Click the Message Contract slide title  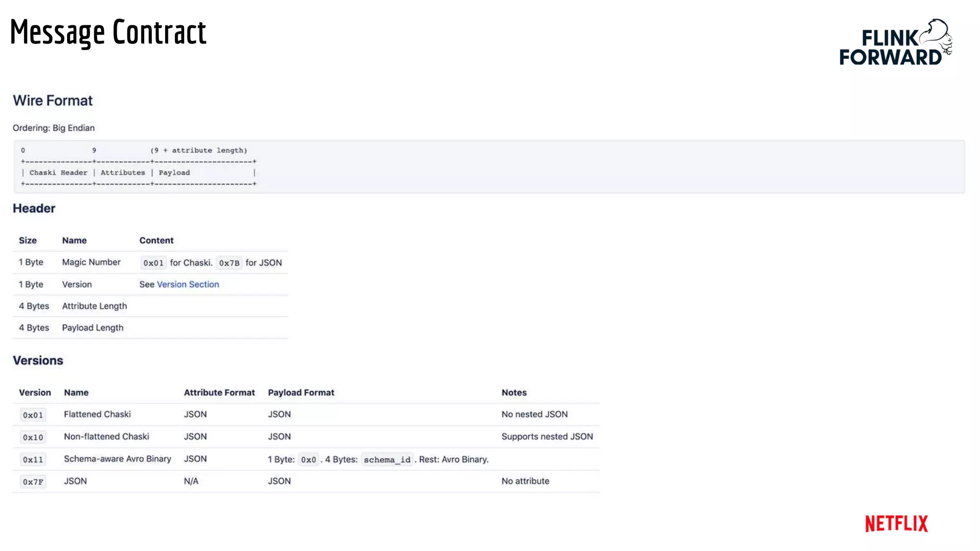point(108,33)
